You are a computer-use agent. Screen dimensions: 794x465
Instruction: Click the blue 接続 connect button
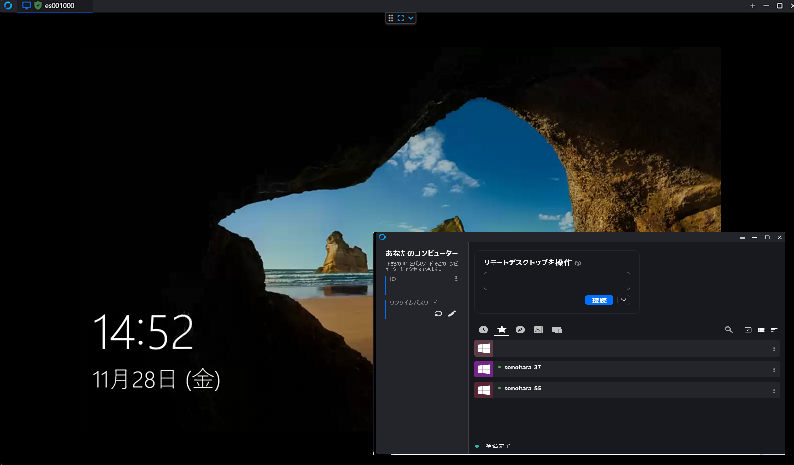click(x=599, y=300)
